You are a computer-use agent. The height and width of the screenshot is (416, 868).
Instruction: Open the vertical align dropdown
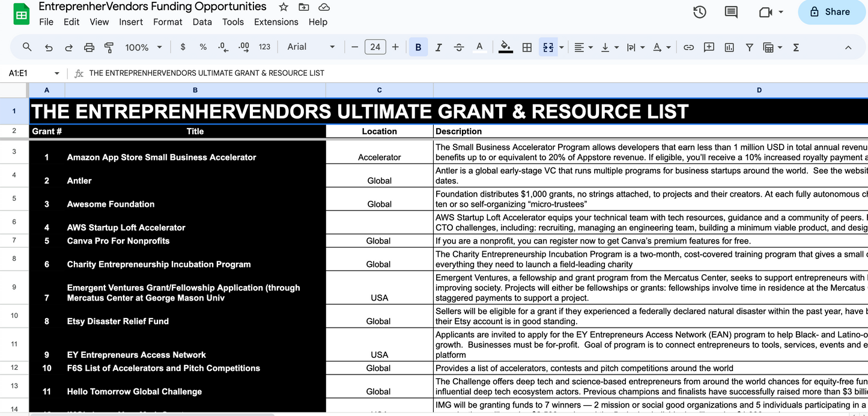[609, 47]
